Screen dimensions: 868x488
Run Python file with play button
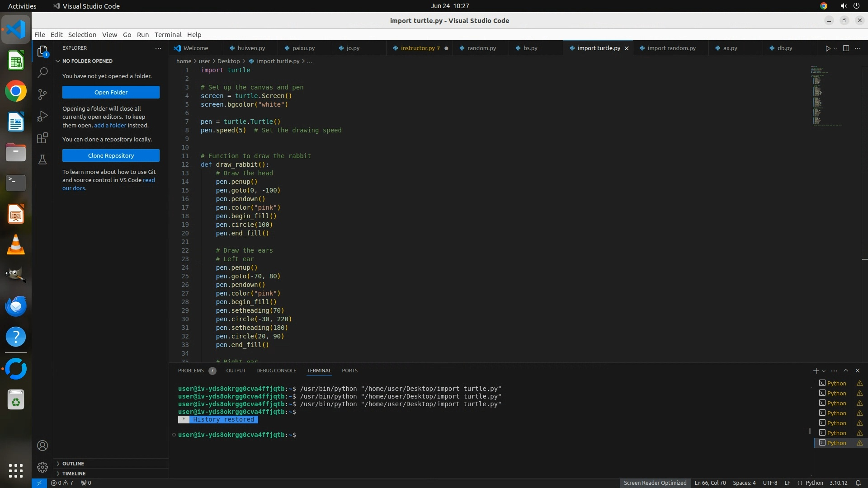pos(828,48)
